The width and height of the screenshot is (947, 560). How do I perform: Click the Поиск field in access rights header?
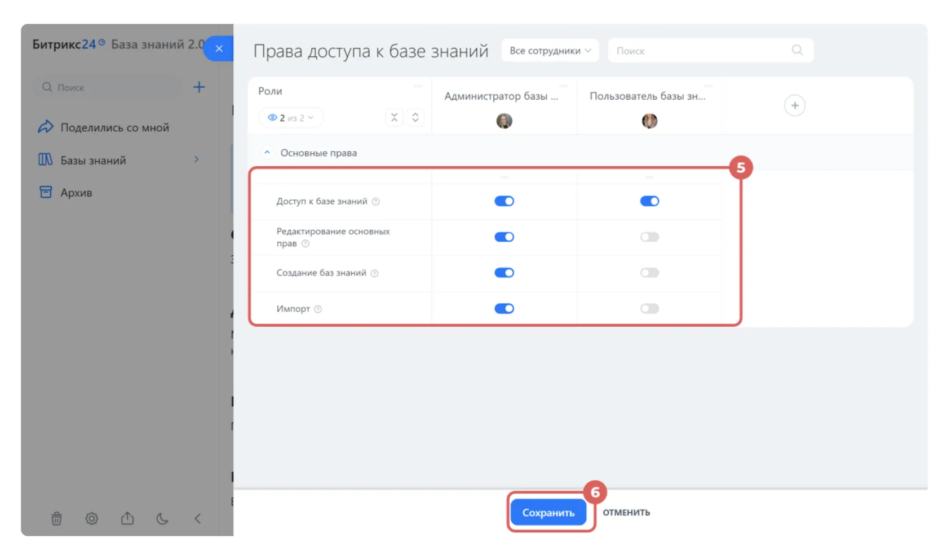pyautogui.click(x=710, y=50)
